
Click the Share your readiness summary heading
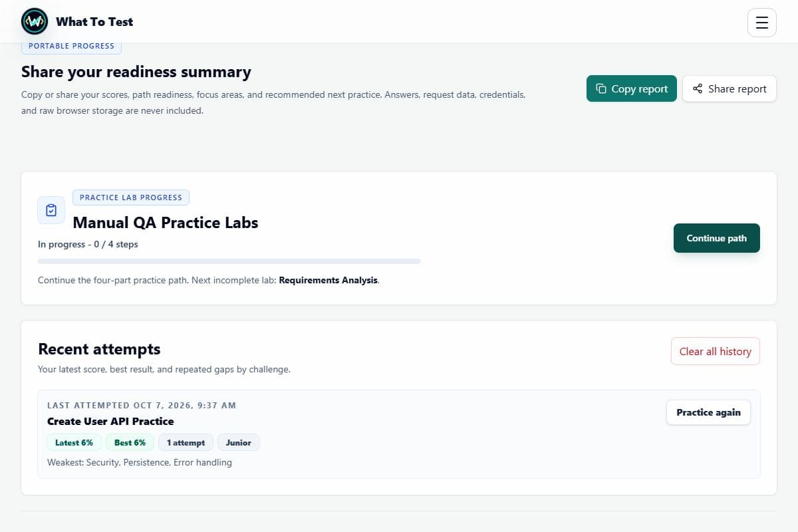point(136,72)
